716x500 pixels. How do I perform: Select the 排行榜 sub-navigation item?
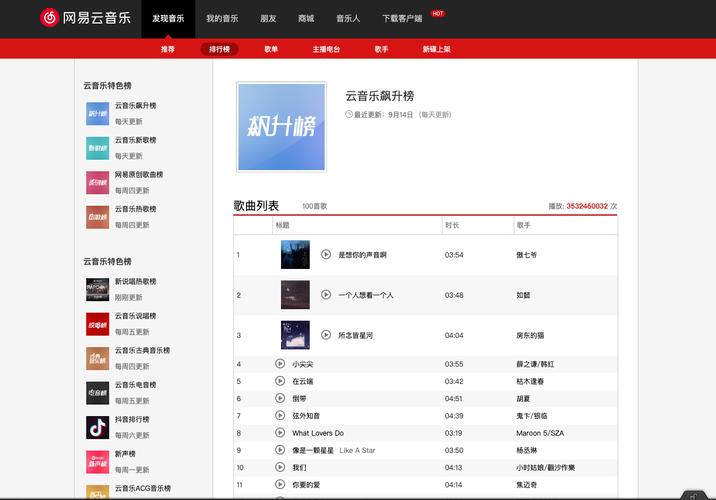tap(219, 49)
